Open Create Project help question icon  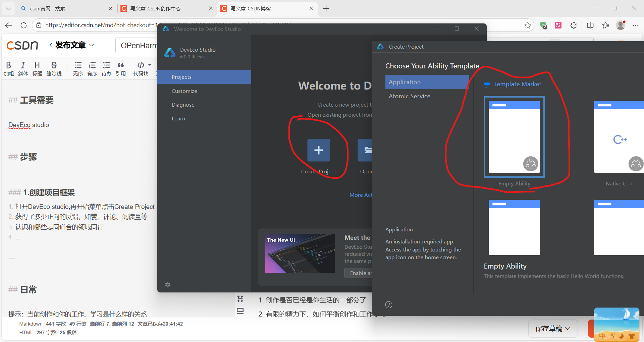pyautogui.click(x=389, y=305)
